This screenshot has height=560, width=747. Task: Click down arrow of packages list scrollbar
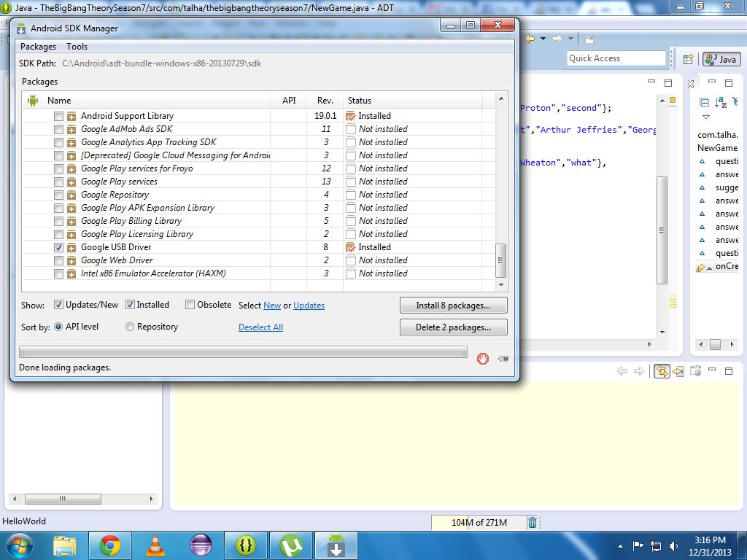[500, 285]
